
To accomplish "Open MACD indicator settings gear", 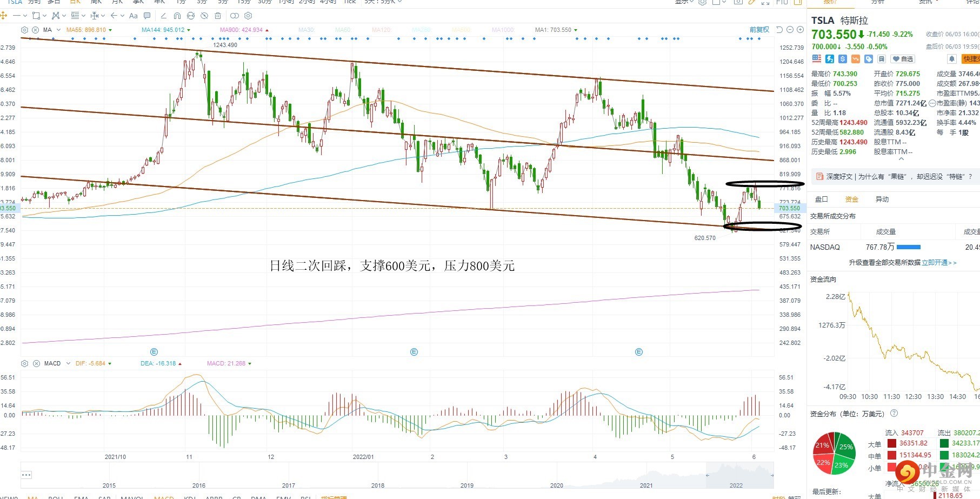I will pyautogui.click(x=24, y=363).
